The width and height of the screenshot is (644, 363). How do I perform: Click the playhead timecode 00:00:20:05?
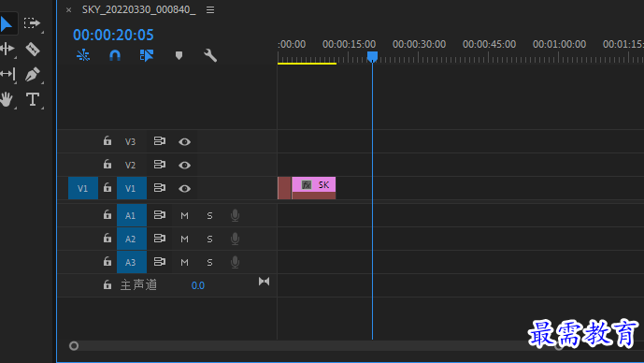pos(113,35)
